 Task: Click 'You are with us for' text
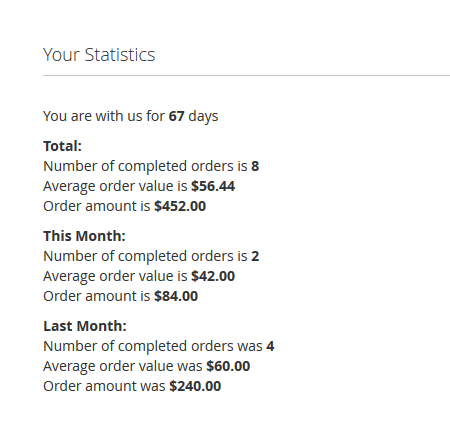[x=104, y=116]
